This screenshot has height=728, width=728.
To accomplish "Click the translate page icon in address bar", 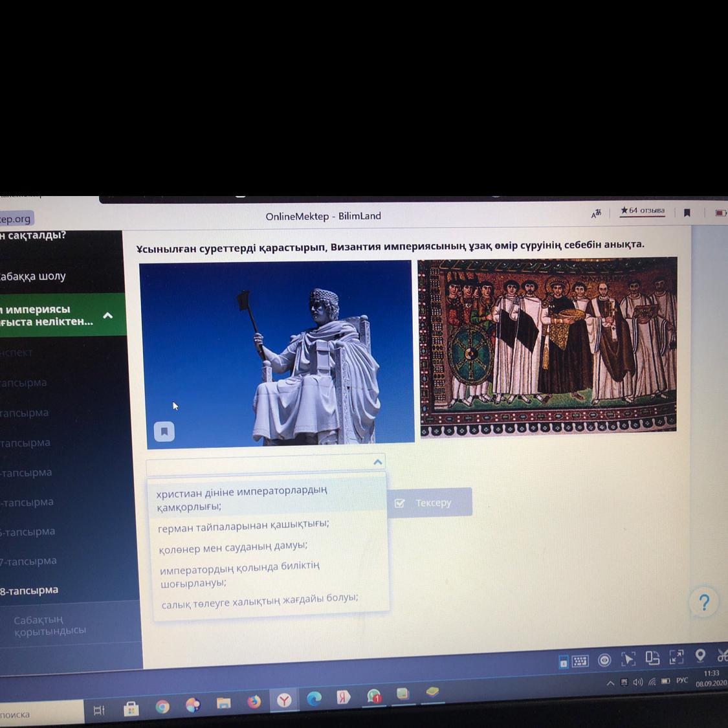I will pyautogui.click(x=596, y=213).
